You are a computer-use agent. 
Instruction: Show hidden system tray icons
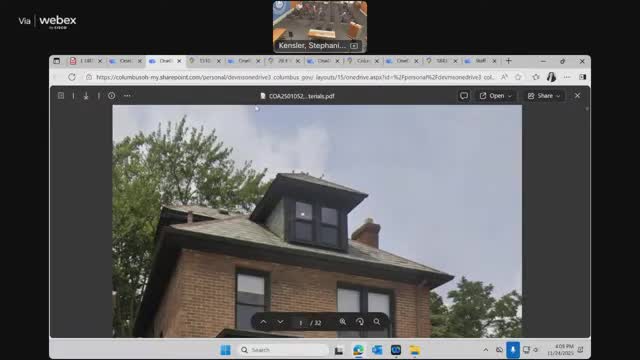[x=485, y=350]
